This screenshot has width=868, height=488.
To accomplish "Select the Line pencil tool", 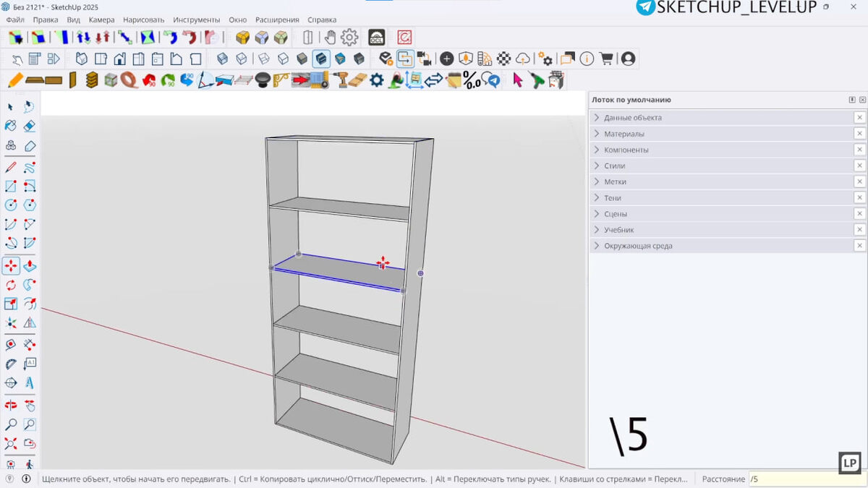I will point(11,168).
